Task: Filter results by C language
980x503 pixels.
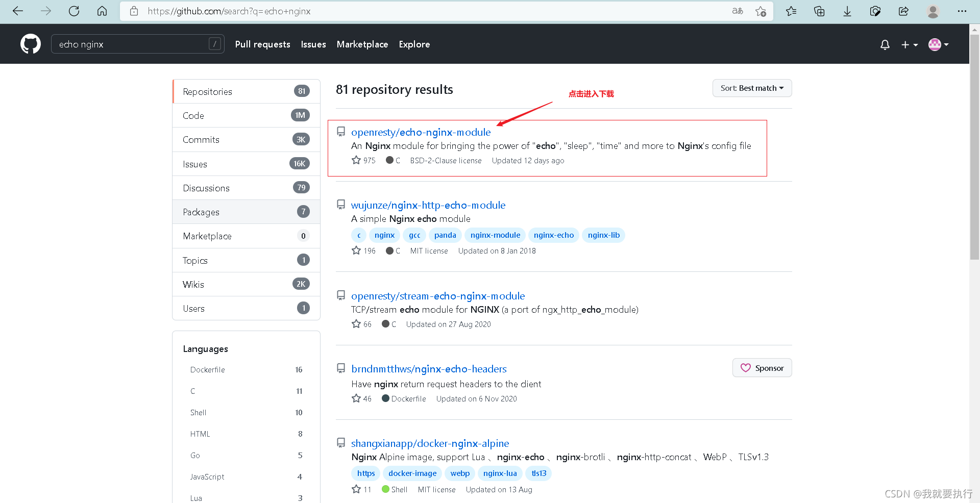Action: [247, 391]
